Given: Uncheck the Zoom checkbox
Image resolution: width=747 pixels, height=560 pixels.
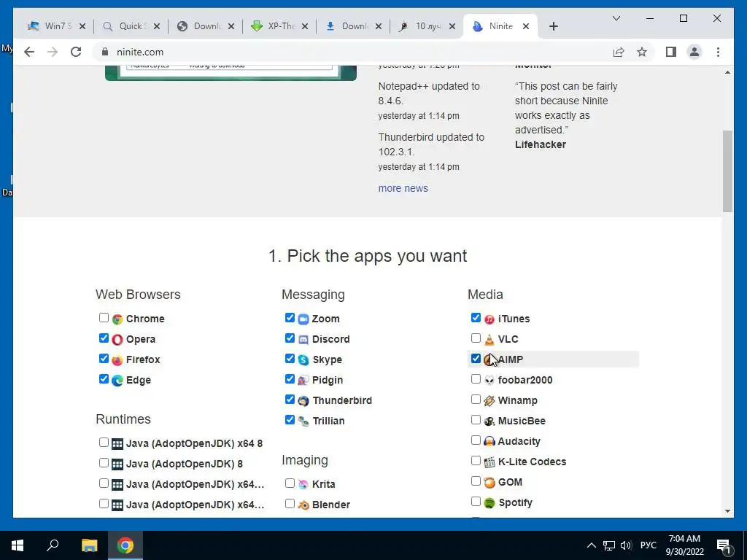Looking at the screenshot, I should pyautogui.click(x=290, y=318).
